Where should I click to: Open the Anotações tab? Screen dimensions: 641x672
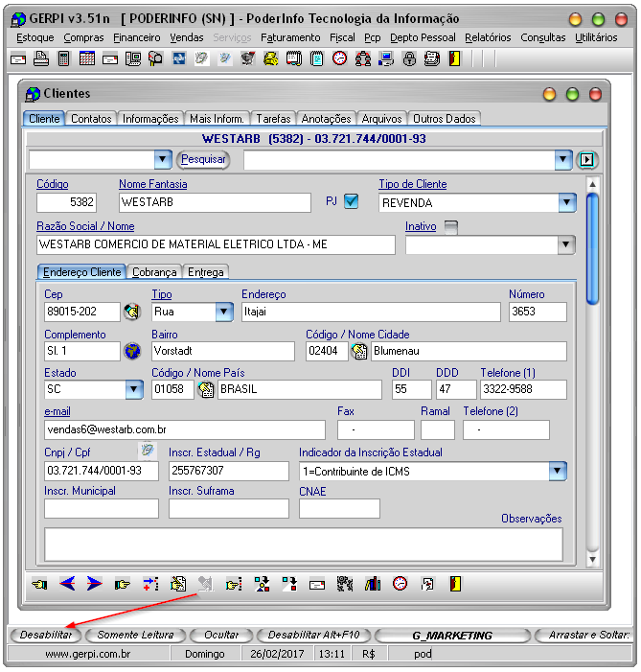(326, 119)
